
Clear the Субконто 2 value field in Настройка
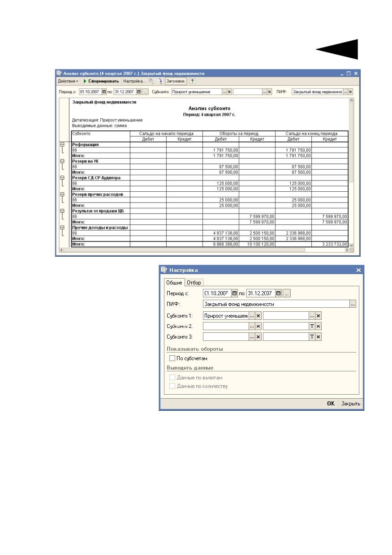click(319, 326)
